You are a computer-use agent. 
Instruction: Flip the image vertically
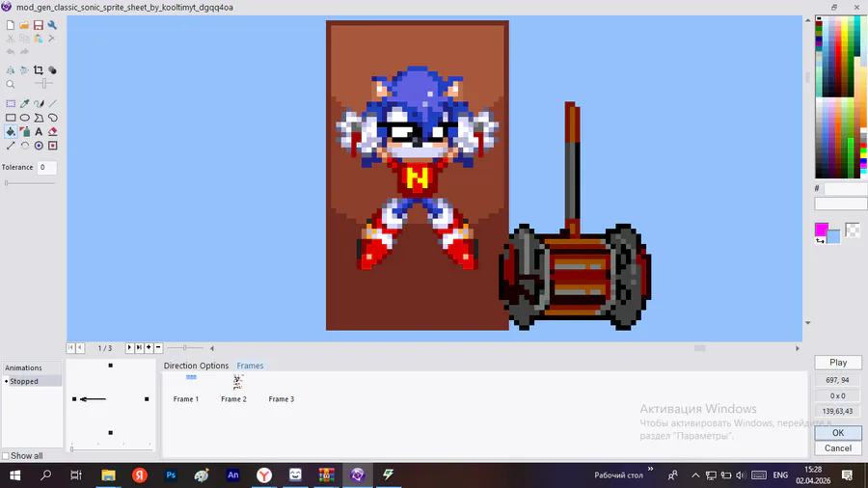[x=24, y=70]
